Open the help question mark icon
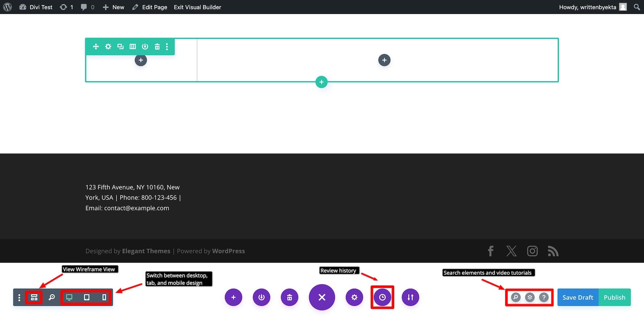The image size is (644, 317). pos(544,297)
